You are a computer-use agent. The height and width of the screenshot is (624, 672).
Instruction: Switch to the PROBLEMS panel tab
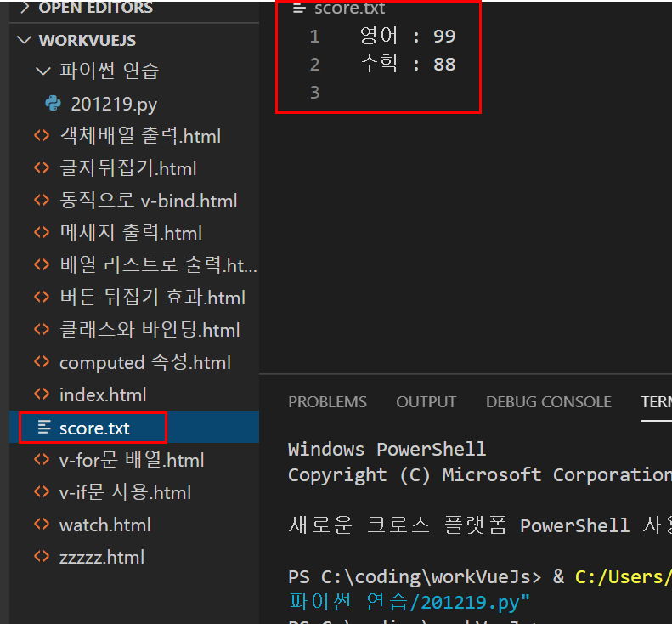coord(327,402)
